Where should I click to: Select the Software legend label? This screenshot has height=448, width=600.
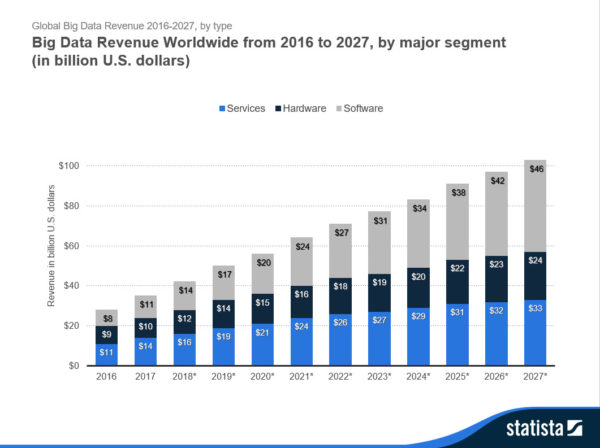pyautogui.click(x=366, y=108)
